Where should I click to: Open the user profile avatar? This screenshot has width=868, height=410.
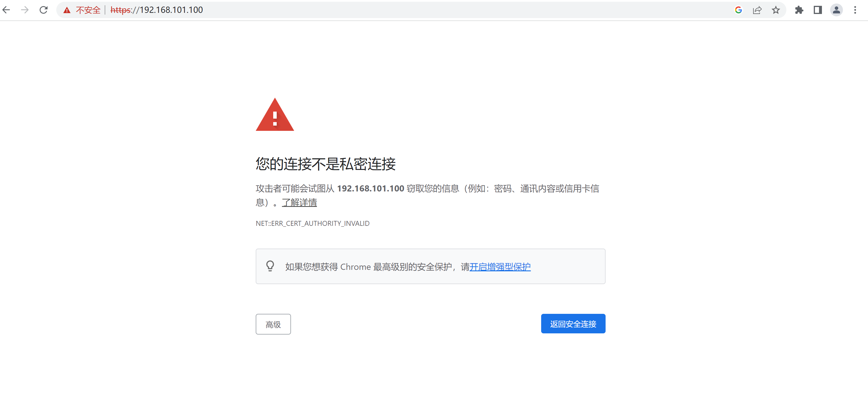point(836,10)
